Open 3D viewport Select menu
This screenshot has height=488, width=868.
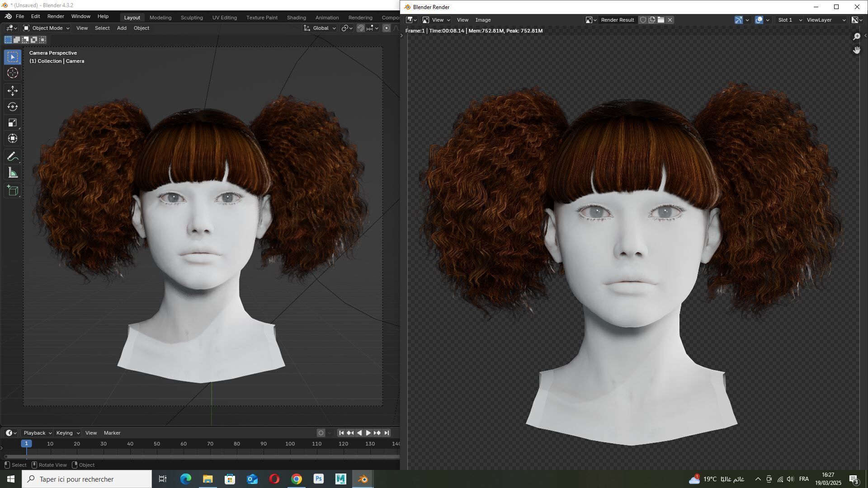point(102,28)
